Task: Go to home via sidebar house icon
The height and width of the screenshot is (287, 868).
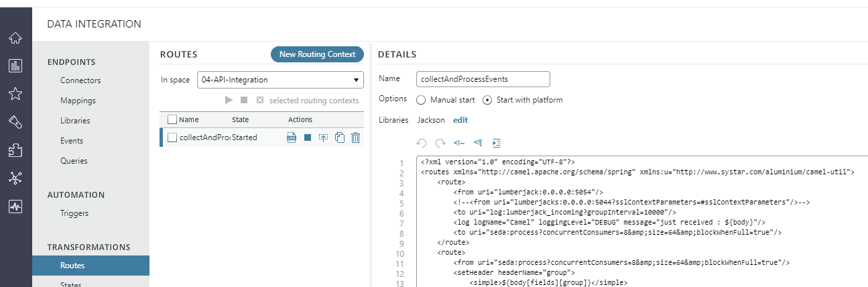Action: (15, 38)
